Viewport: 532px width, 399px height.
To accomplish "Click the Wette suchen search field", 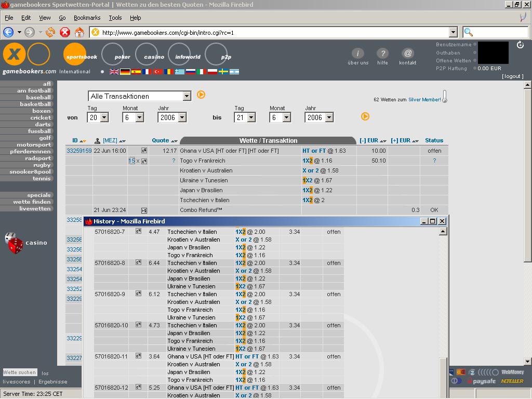I will click(x=20, y=372).
